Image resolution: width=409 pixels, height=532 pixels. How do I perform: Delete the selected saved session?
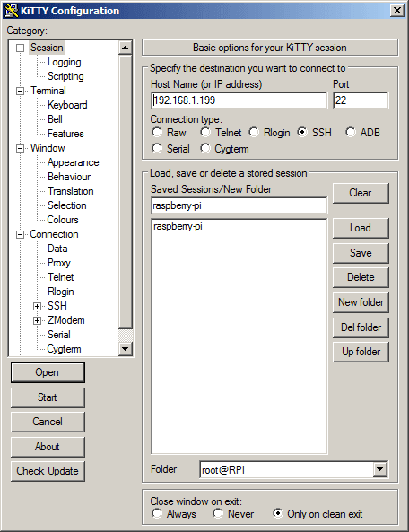click(361, 277)
